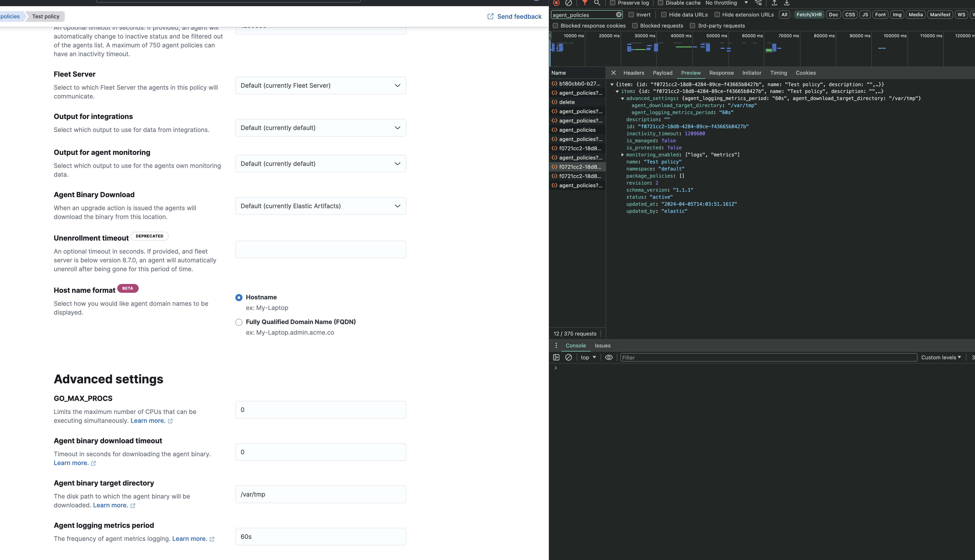The width and height of the screenshot is (975, 560).
Task: Open target directory Learn more external icon
Action: (x=133, y=506)
